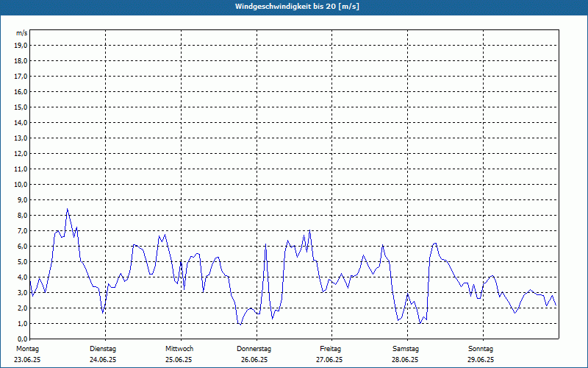
Task: Select the 19,0 y-axis label
Action: tap(21, 46)
